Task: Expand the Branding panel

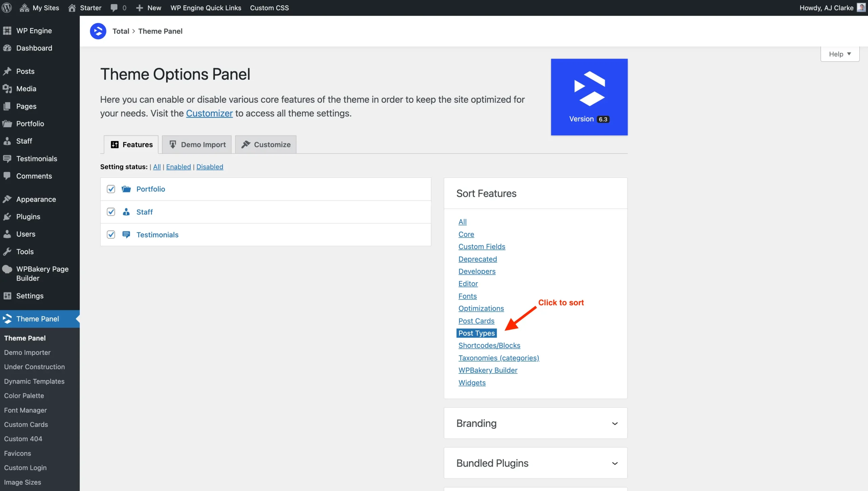Action: pyautogui.click(x=535, y=423)
